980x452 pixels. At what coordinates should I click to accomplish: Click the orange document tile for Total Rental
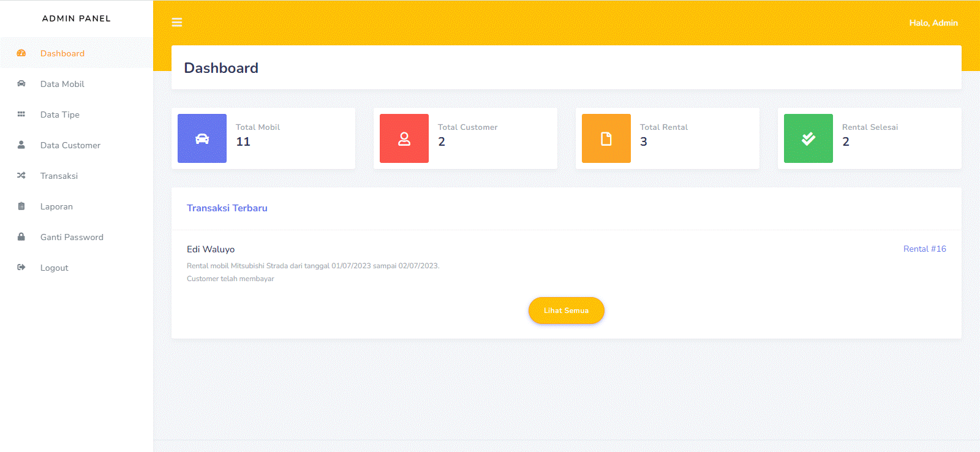click(x=606, y=138)
